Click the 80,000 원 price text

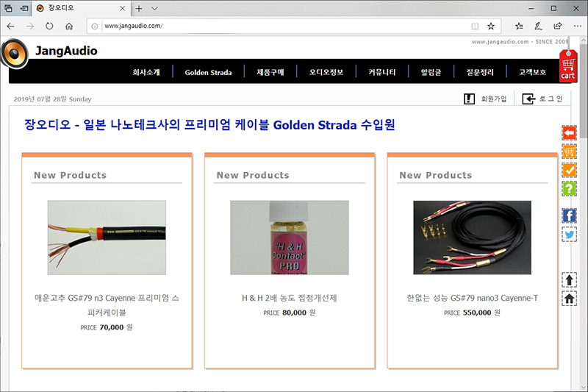[299, 313]
